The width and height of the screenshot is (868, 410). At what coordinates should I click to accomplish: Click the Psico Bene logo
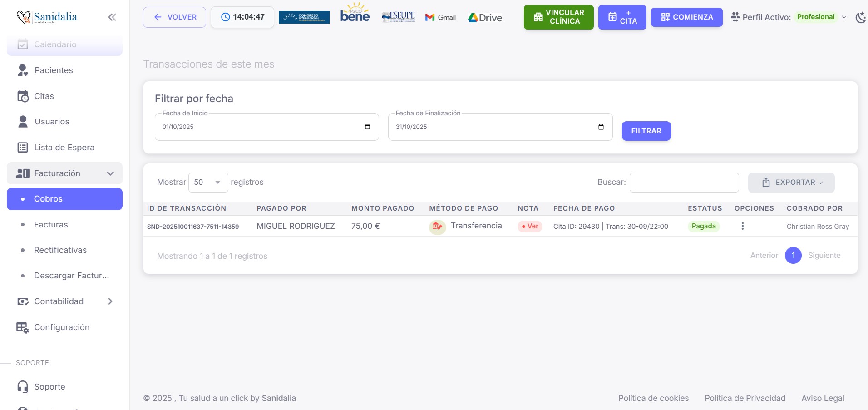click(x=355, y=15)
